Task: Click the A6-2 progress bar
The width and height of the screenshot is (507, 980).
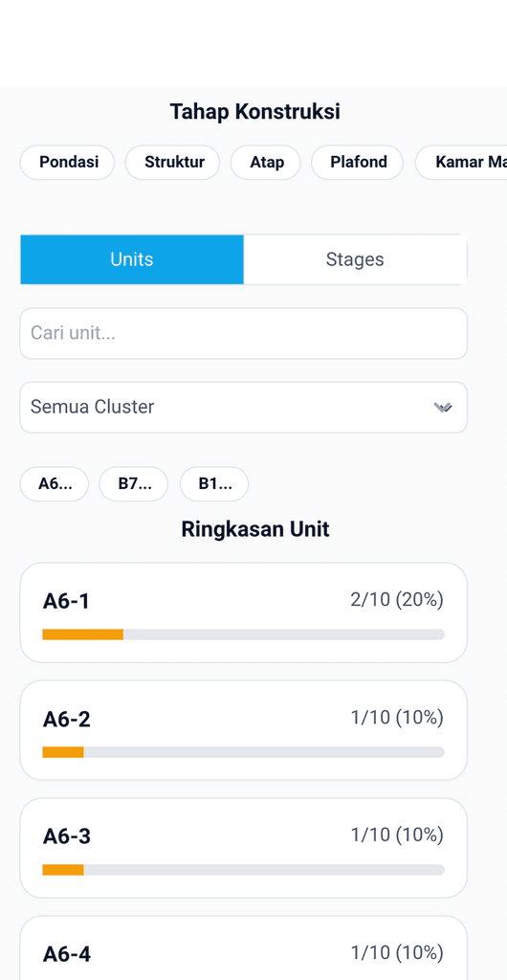Action: 244,752
